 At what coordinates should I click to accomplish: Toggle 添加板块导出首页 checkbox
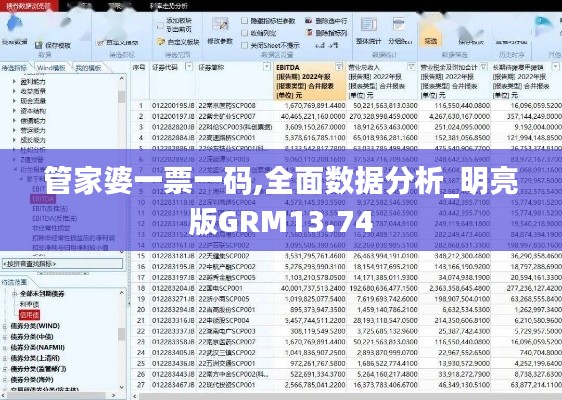click(160, 25)
